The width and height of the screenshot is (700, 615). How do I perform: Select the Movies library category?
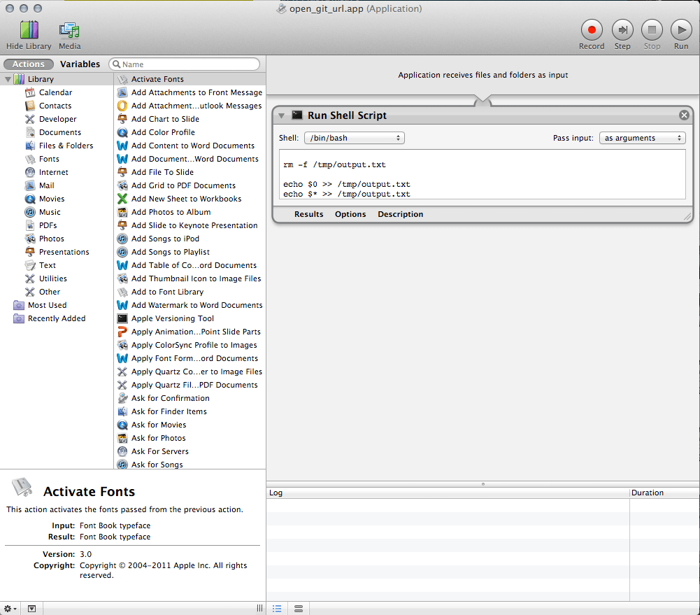(x=51, y=199)
